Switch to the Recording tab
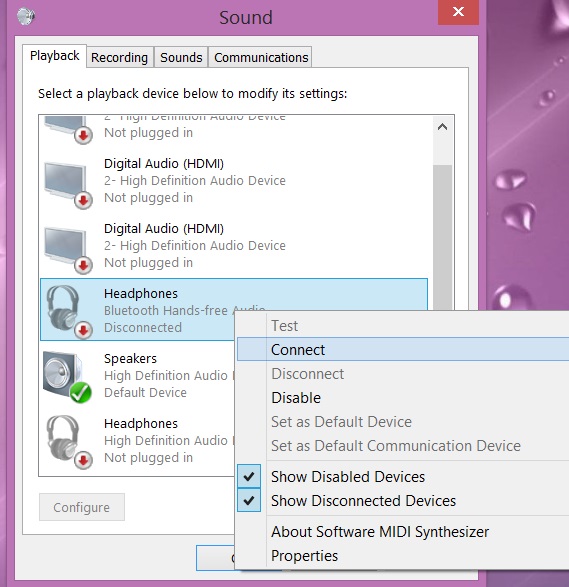This screenshot has height=587, width=569. (x=120, y=58)
